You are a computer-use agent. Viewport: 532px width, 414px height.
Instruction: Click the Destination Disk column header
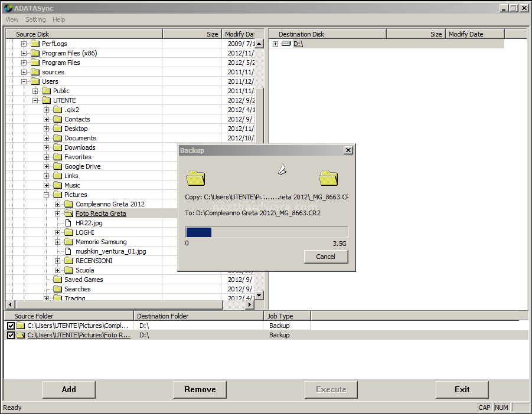328,34
